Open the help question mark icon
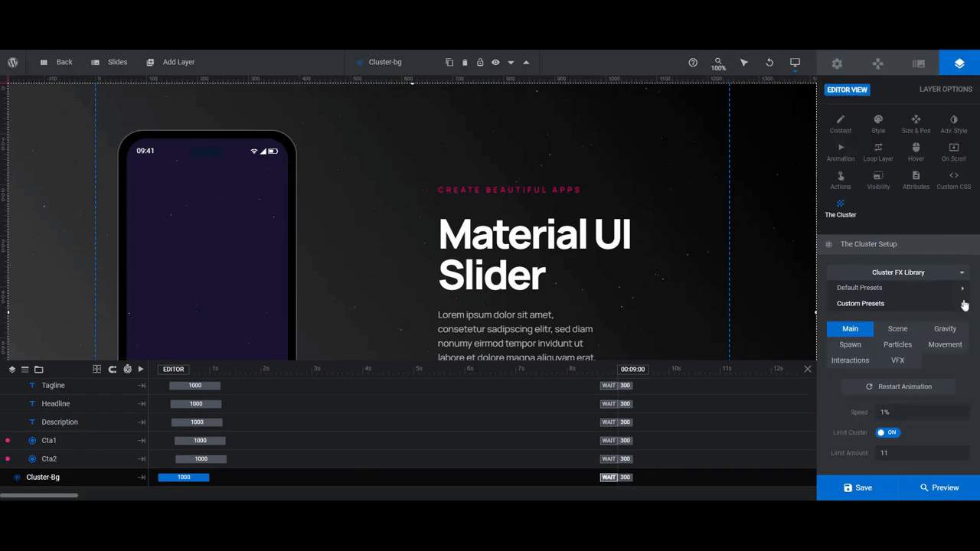The image size is (980, 551). click(x=693, y=62)
